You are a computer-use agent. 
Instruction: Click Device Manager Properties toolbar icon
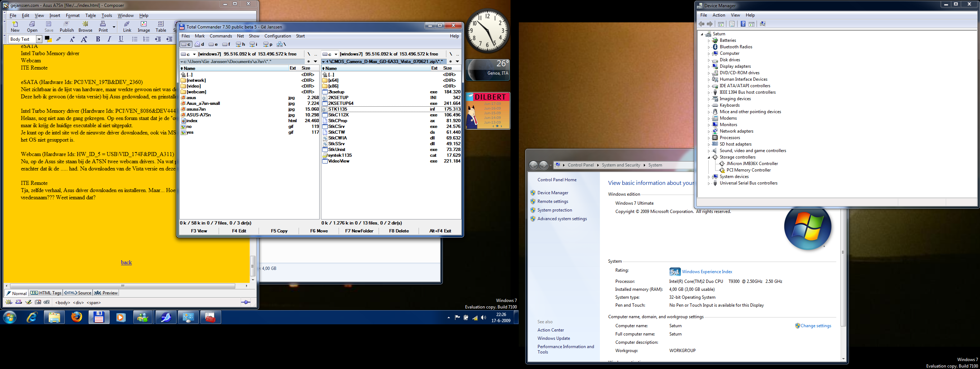click(731, 24)
